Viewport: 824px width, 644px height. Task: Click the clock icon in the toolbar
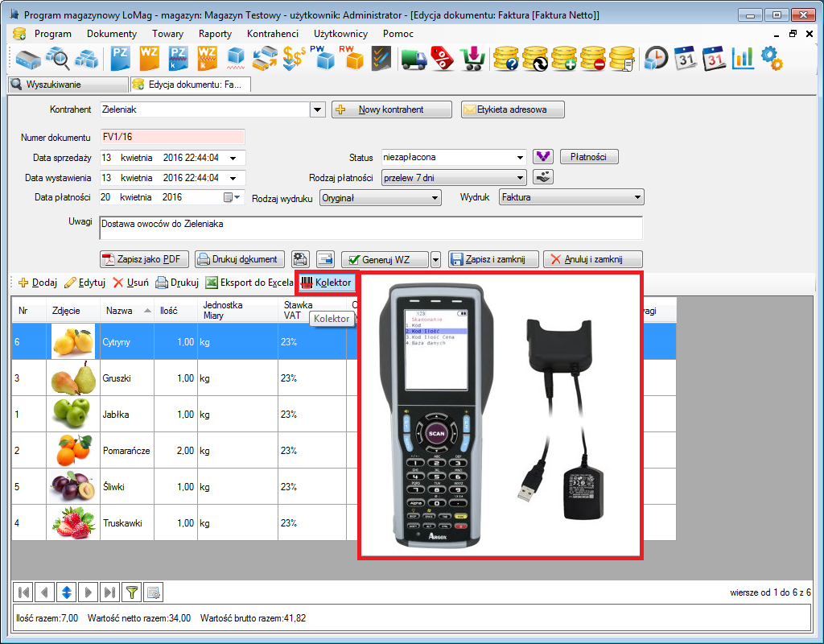[x=657, y=58]
